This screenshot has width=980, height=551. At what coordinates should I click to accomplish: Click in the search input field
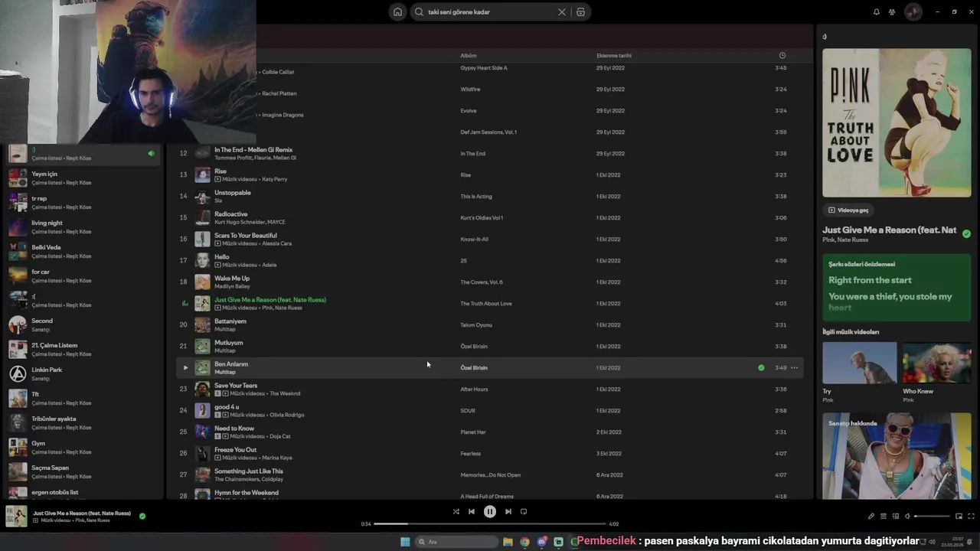click(x=490, y=12)
